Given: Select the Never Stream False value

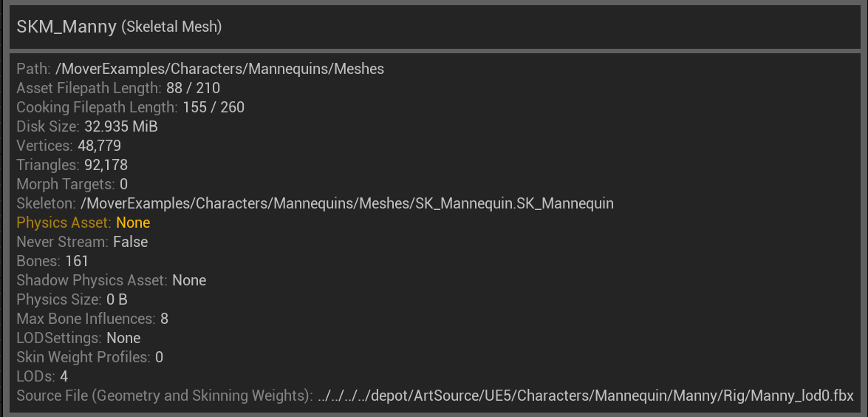Looking at the screenshot, I should tap(130, 242).
